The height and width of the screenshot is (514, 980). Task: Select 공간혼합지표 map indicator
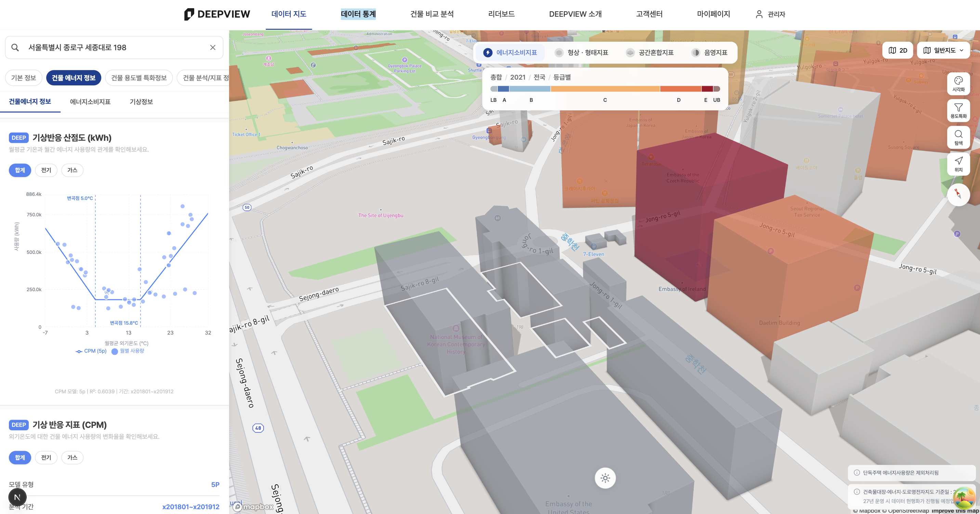[x=650, y=53]
